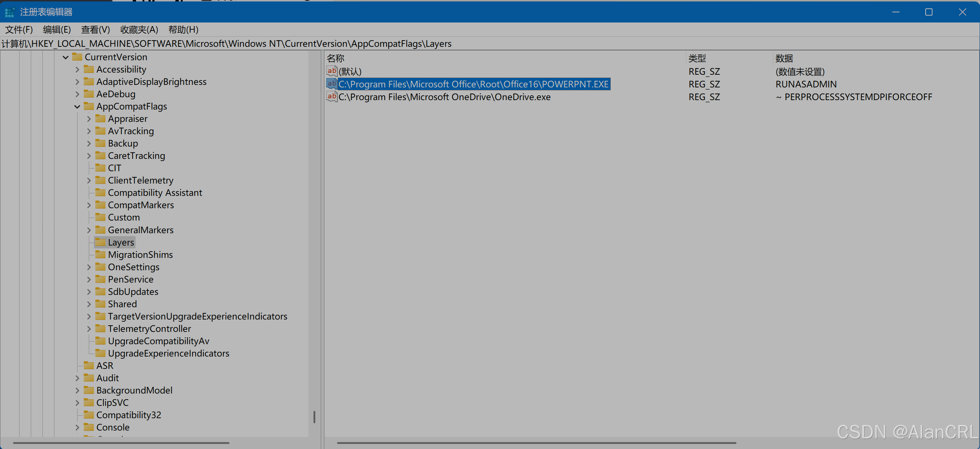Collapse the CurrentVersion tree node
Image resolution: width=980 pixels, height=449 pixels.
click(x=66, y=57)
